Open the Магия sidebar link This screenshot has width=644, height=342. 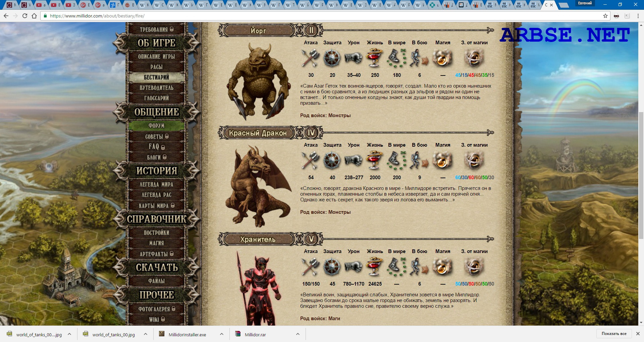pos(156,243)
